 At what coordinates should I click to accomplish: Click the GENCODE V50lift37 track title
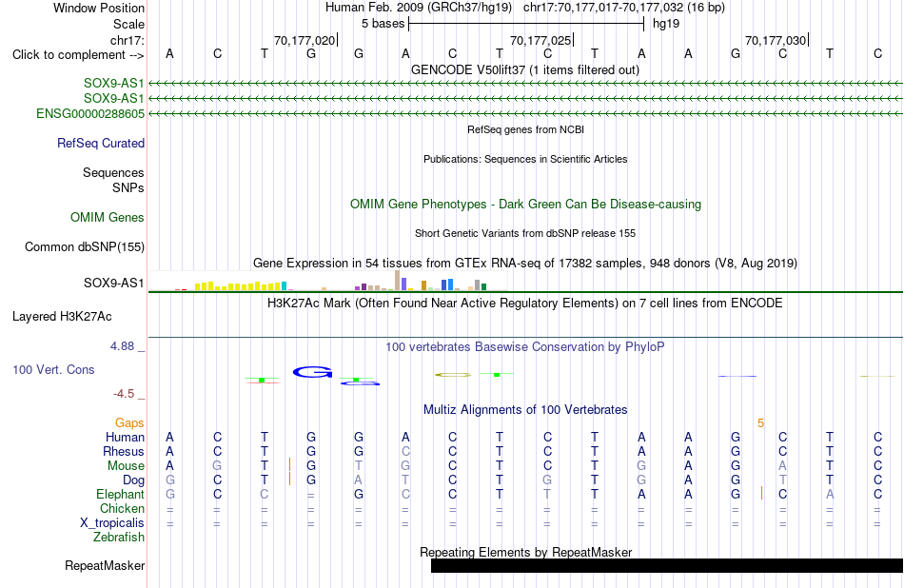[x=525, y=69]
